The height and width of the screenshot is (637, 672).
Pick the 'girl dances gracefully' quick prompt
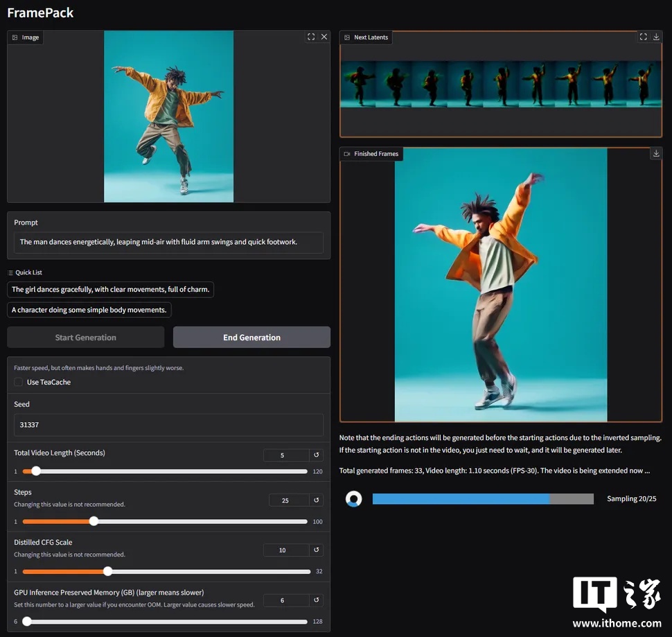tap(110, 290)
